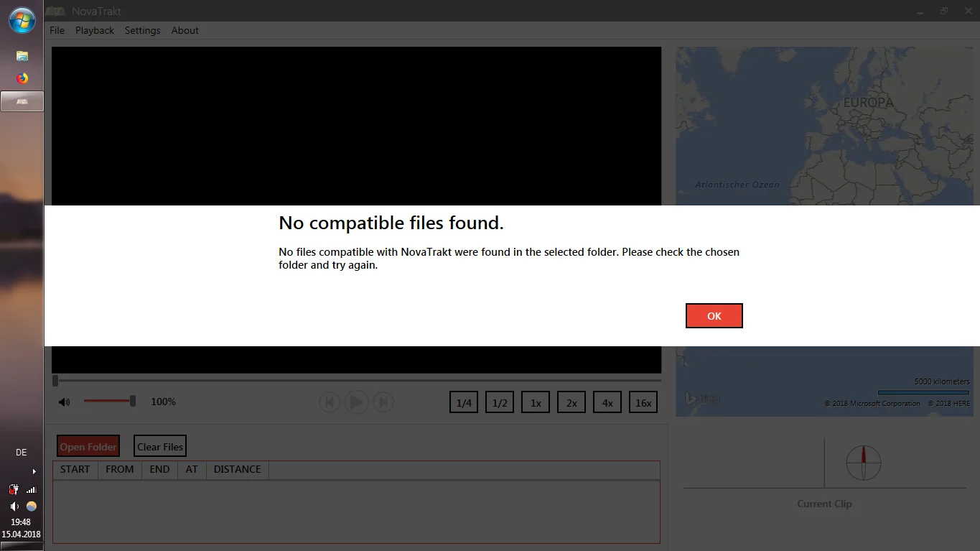Sort clips by the DISTANCE column
980x551 pixels.
click(x=237, y=469)
